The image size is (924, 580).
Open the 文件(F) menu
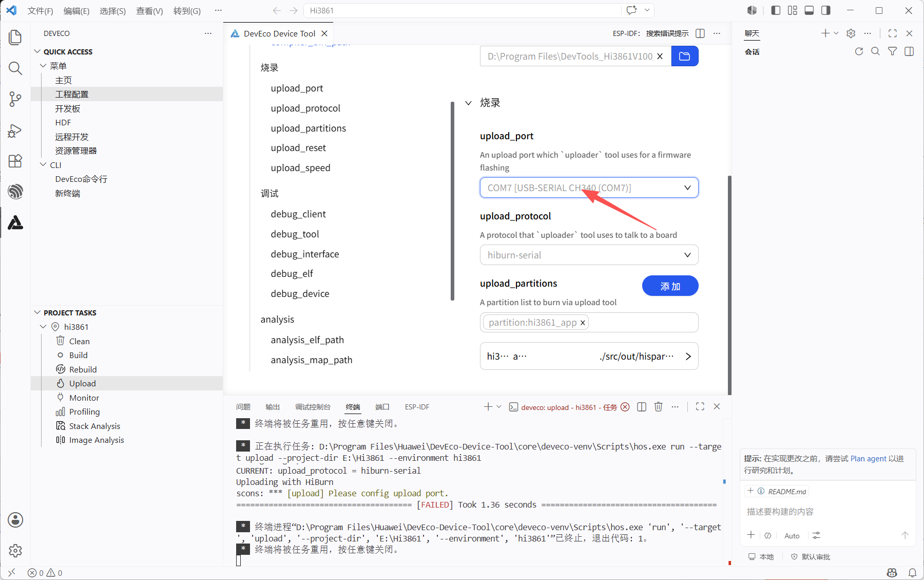(x=40, y=11)
